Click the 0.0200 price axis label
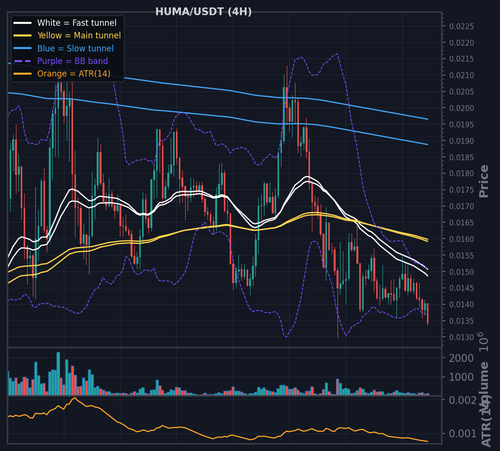Viewport: 500px width, 451px height. [x=462, y=108]
